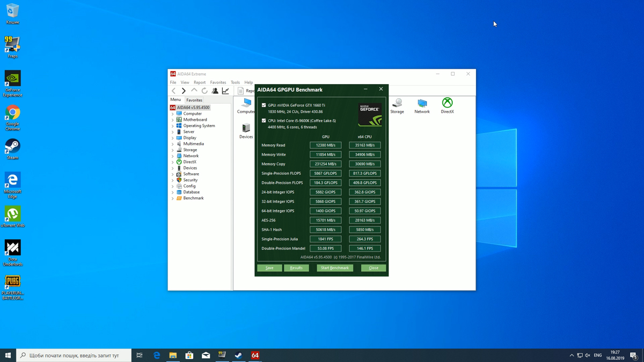Open the PUBG desktop shortcut
The image size is (644, 362).
point(12,287)
